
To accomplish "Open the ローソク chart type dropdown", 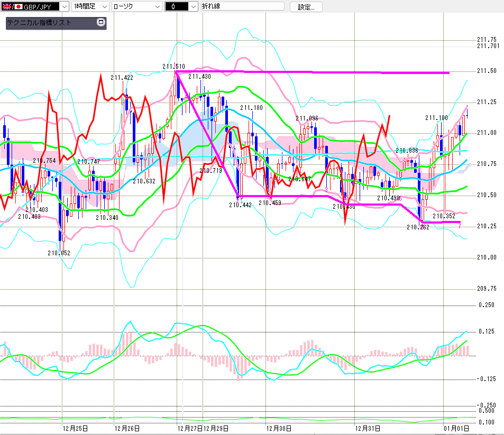I will 157,6.
